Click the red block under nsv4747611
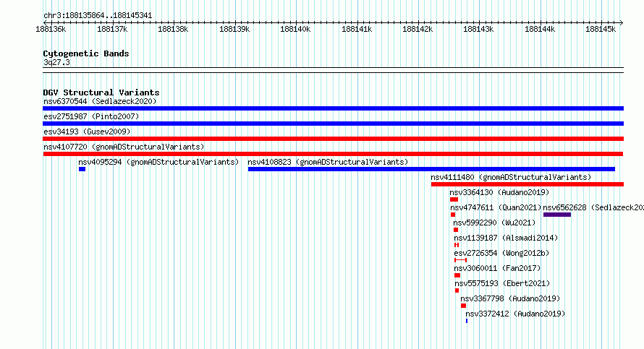This screenshot has height=349, width=644. pyautogui.click(x=452, y=215)
